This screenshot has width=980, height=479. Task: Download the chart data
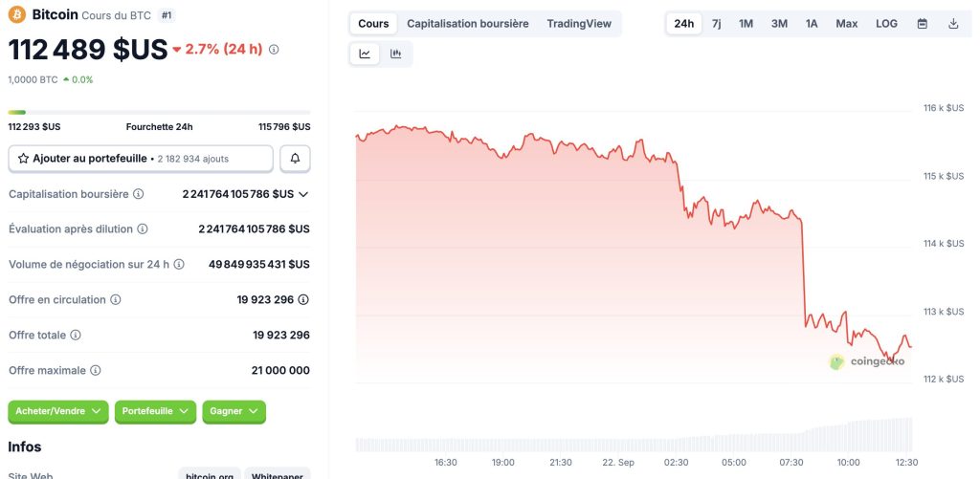(x=953, y=24)
